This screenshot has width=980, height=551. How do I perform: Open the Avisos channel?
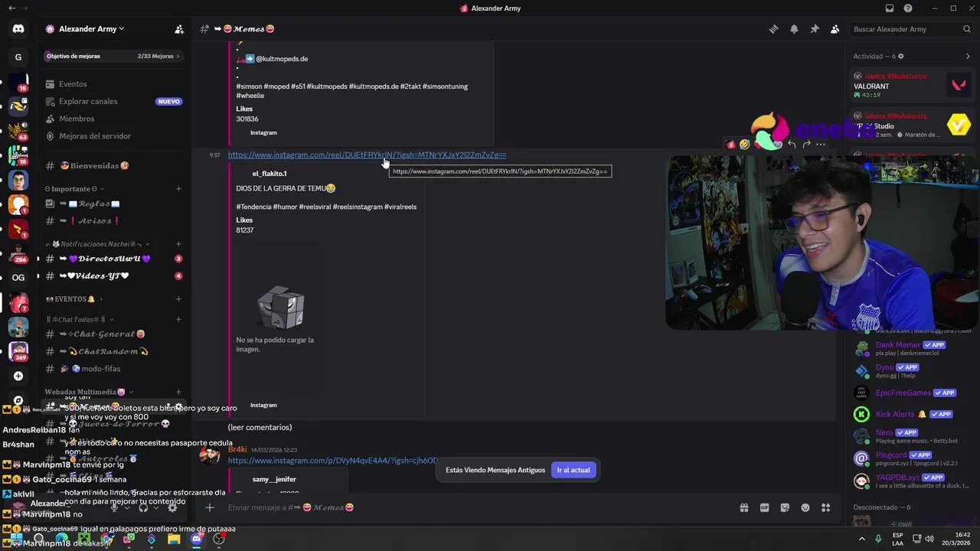pyautogui.click(x=113, y=221)
